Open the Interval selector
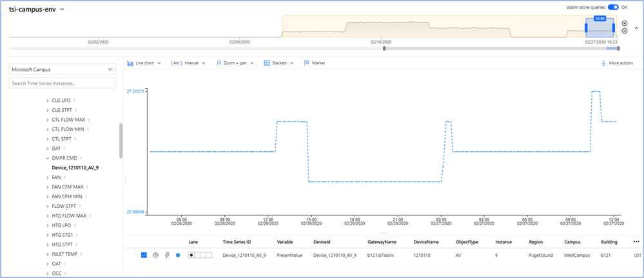The height and width of the screenshot is (278, 644). [188, 63]
